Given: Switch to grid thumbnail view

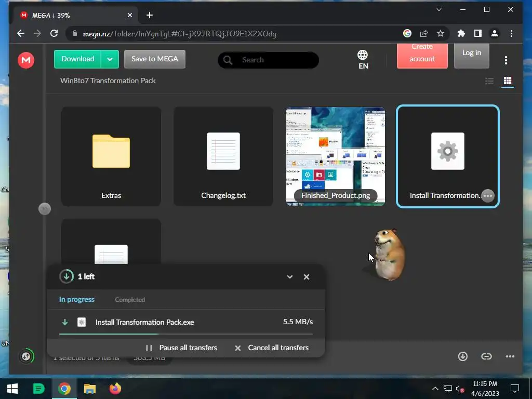Looking at the screenshot, I should click(507, 81).
